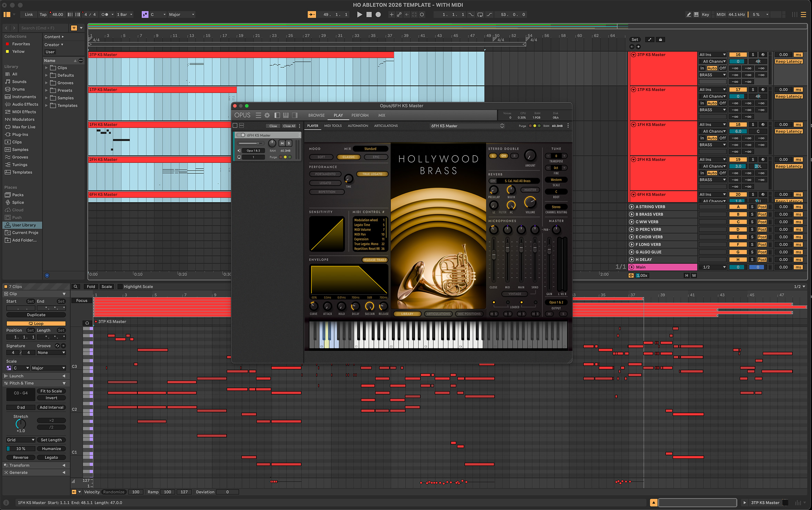Enable TRUE LEGATO in Performance section
Viewport: 812px width, 510px height.
[372, 174]
